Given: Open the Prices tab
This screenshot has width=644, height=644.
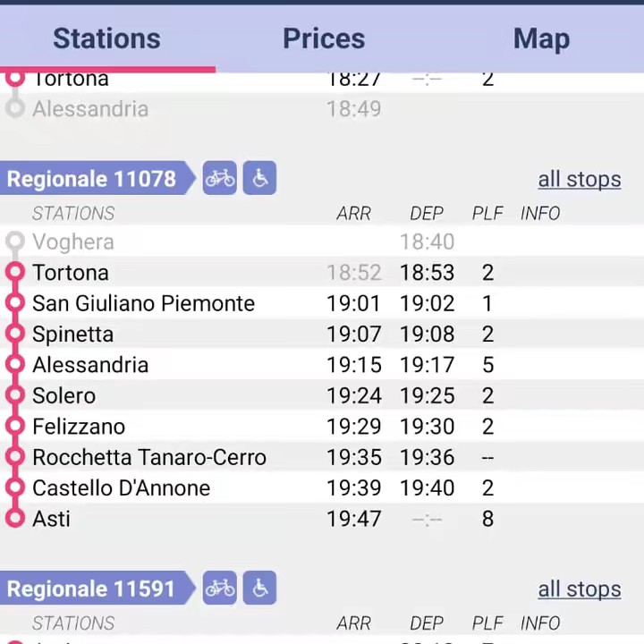Looking at the screenshot, I should pyautogui.click(x=324, y=38).
